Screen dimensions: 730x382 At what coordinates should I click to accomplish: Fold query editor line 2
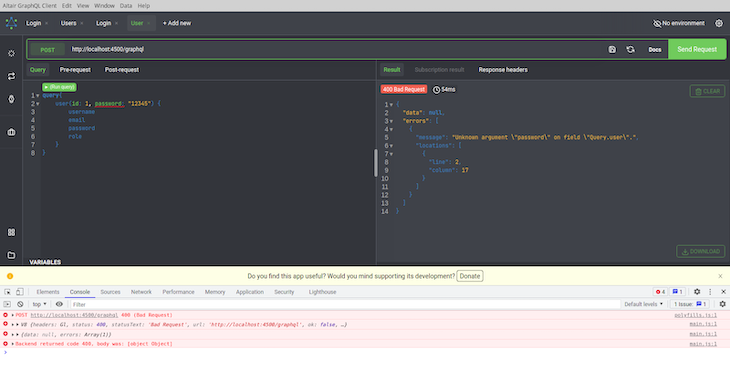tap(38, 104)
